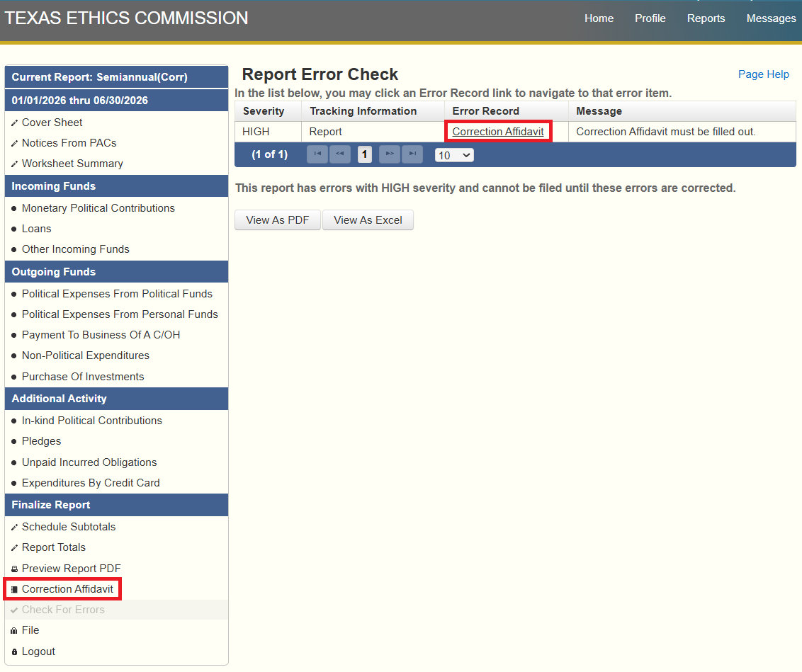Click Texas Ethics Commission title

126,18
